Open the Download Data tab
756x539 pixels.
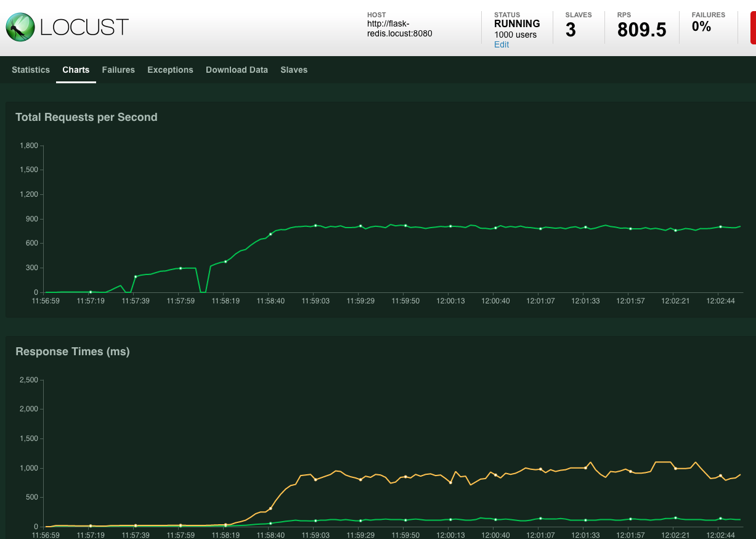pos(237,70)
